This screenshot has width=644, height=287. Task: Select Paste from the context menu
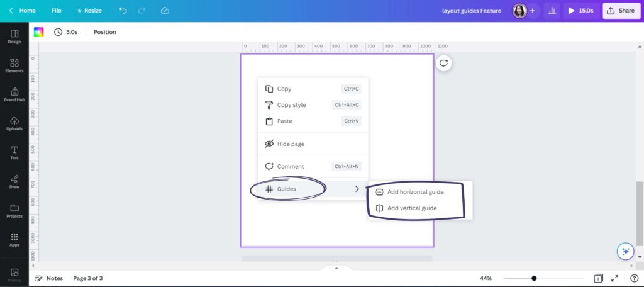(313, 121)
